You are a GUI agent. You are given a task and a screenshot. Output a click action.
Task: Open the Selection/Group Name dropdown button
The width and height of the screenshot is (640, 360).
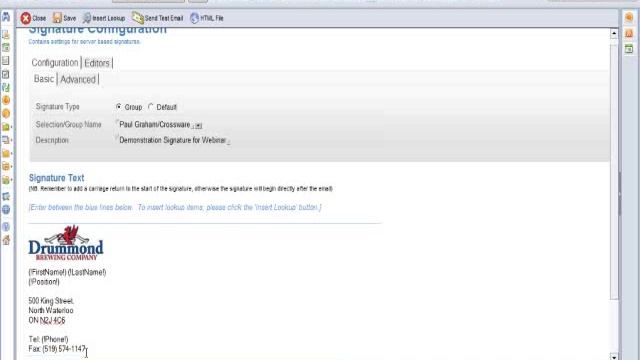(x=198, y=125)
